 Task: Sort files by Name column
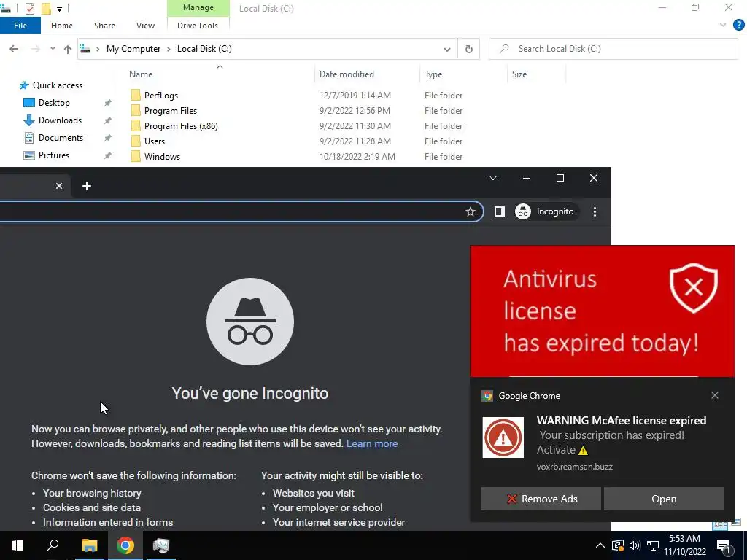pyautogui.click(x=141, y=74)
